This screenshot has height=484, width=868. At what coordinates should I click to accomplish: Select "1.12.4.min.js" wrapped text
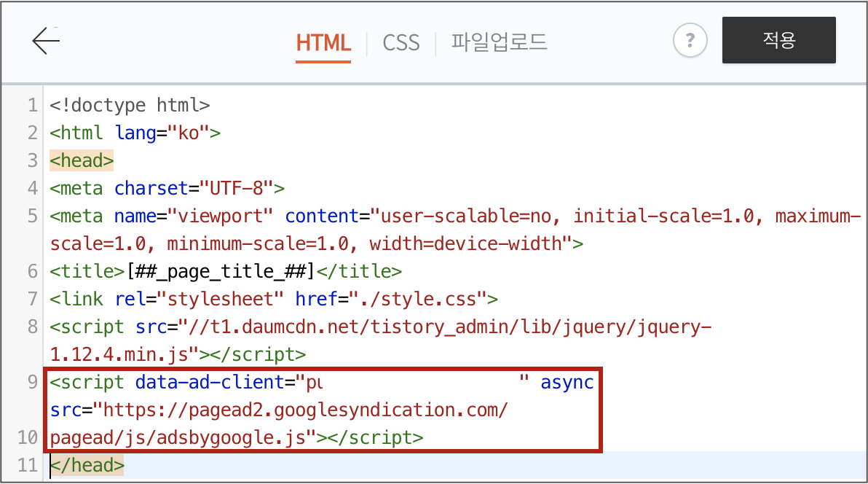(119, 355)
